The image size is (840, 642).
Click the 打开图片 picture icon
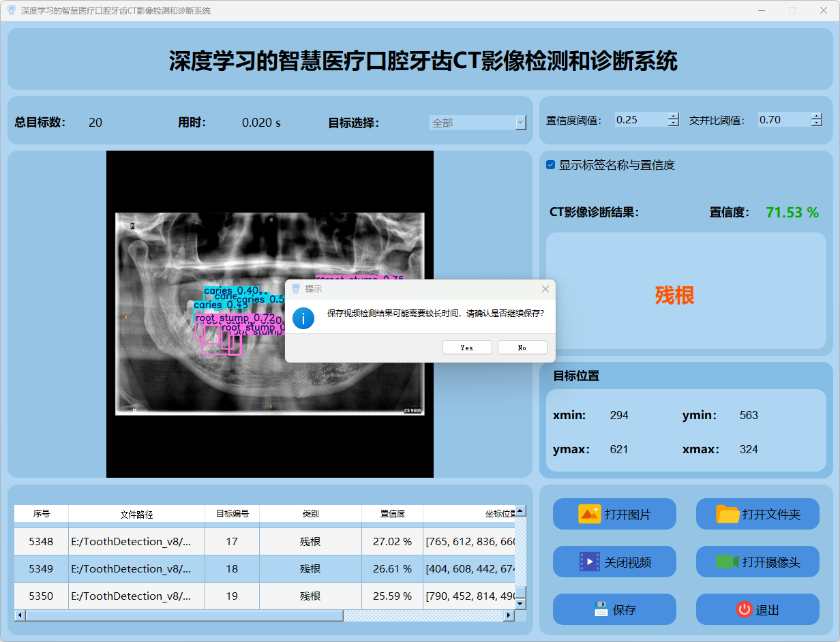[589, 514]
